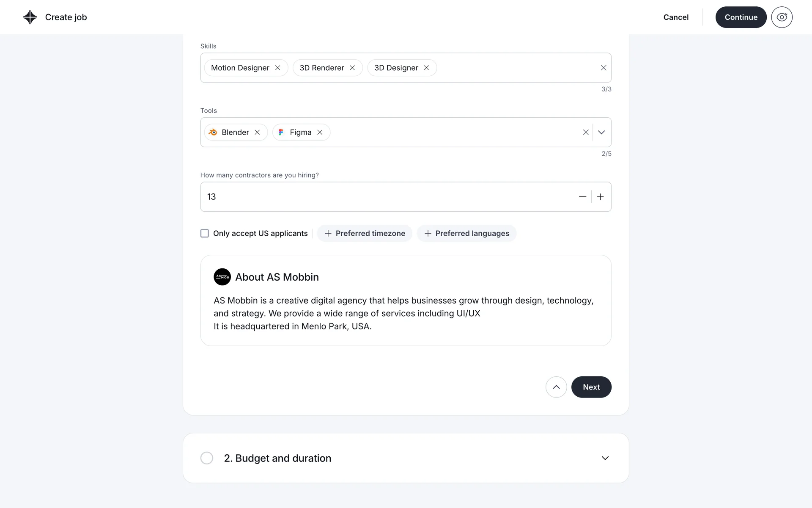
Task: Clear all selected tools
Action: pyautogui.click(x=586, y=133)
